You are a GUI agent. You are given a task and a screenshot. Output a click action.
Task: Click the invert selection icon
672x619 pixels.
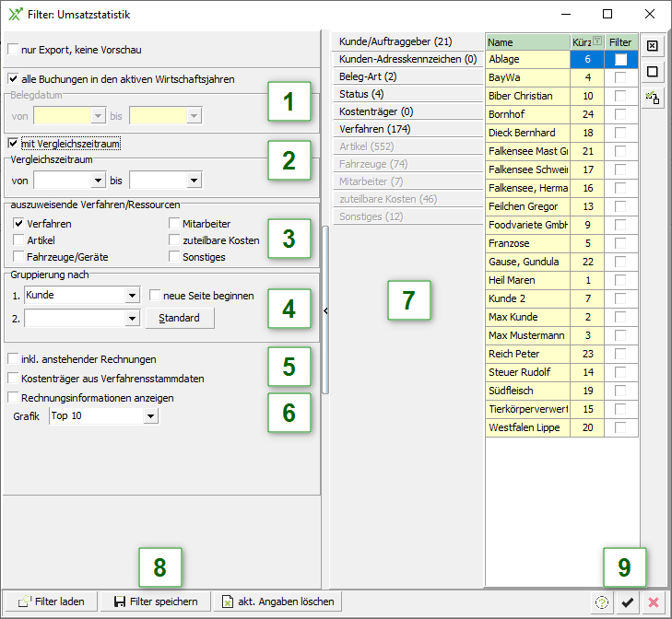pos(652,96)
